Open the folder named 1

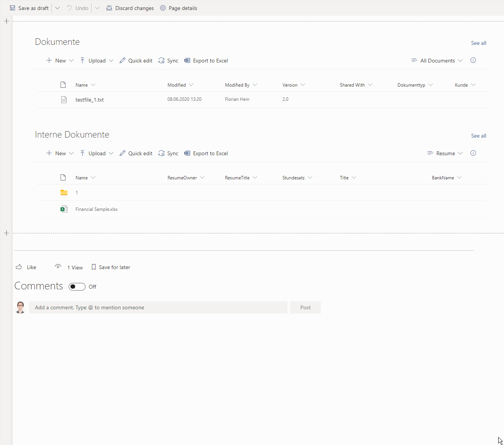(77, 193)
